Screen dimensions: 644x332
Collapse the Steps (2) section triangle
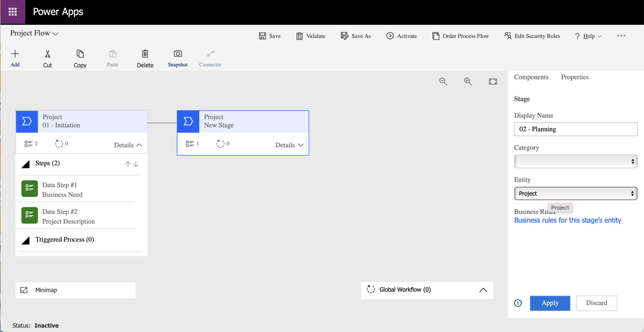(x=26, y=164)
